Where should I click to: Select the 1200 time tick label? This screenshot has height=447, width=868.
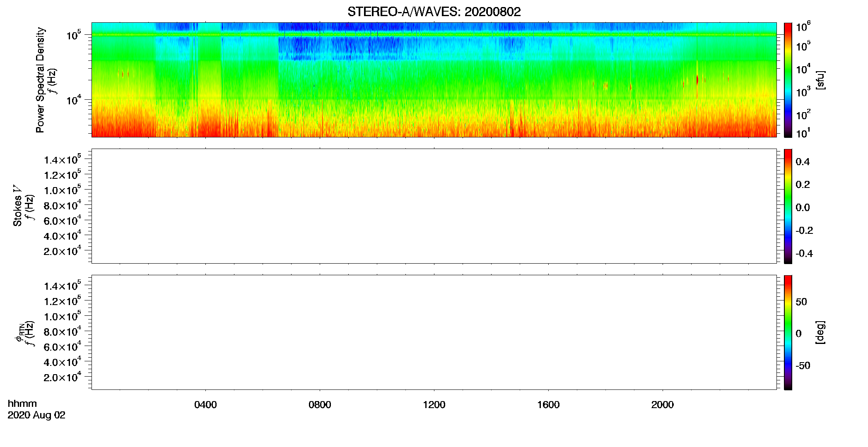pos(434,405)
